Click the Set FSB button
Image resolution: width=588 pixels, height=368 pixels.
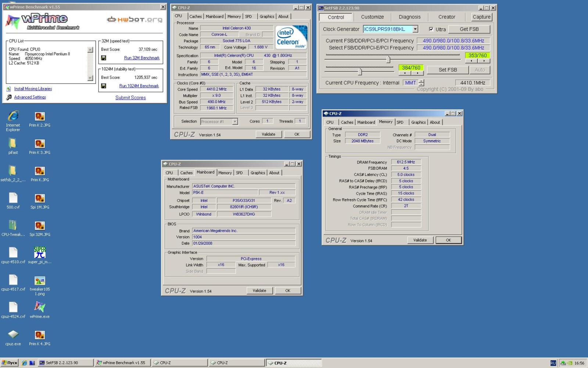(448, 70)
